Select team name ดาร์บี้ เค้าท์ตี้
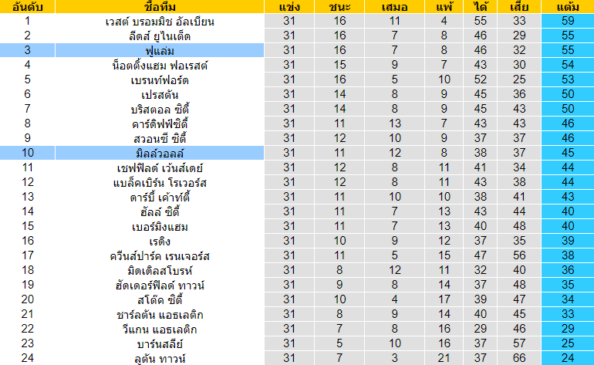This screenshot has width=594, height=365. (x=160, y=197)
